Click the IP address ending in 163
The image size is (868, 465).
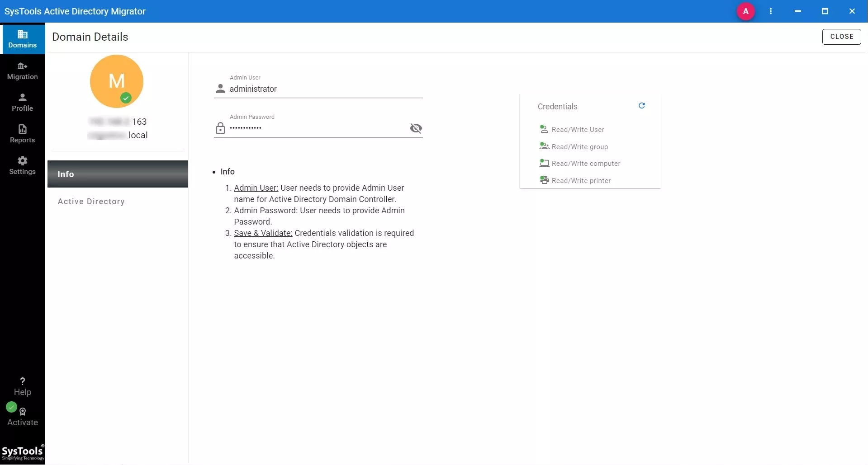pyautogui.click(x=118, y=122)
